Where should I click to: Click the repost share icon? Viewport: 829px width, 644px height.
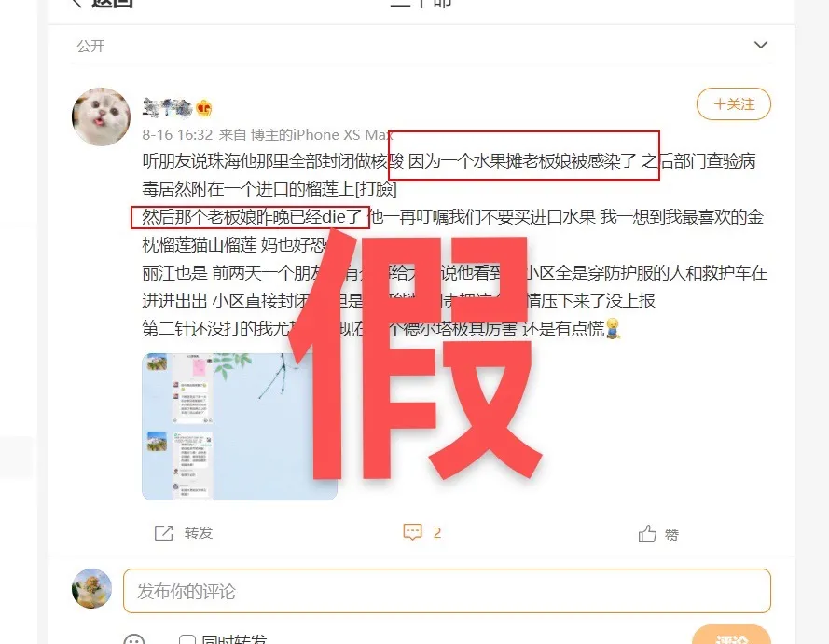tap(163, 532)
